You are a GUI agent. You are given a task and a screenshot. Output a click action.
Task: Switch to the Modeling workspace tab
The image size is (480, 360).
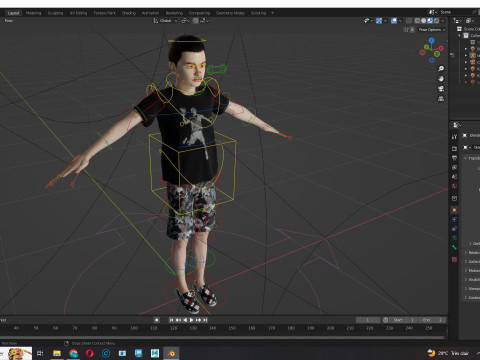(x=33, y=13)
